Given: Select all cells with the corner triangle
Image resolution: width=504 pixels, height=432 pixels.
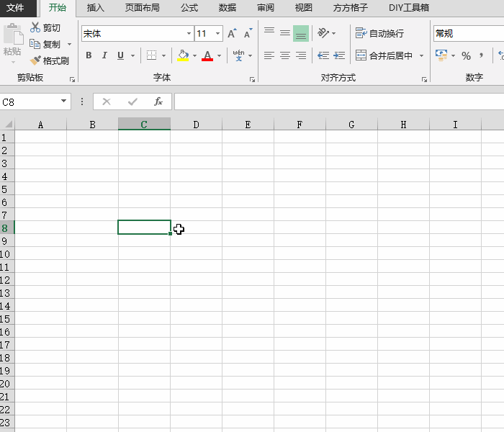Looking at the screenshot, I should 8,125.
